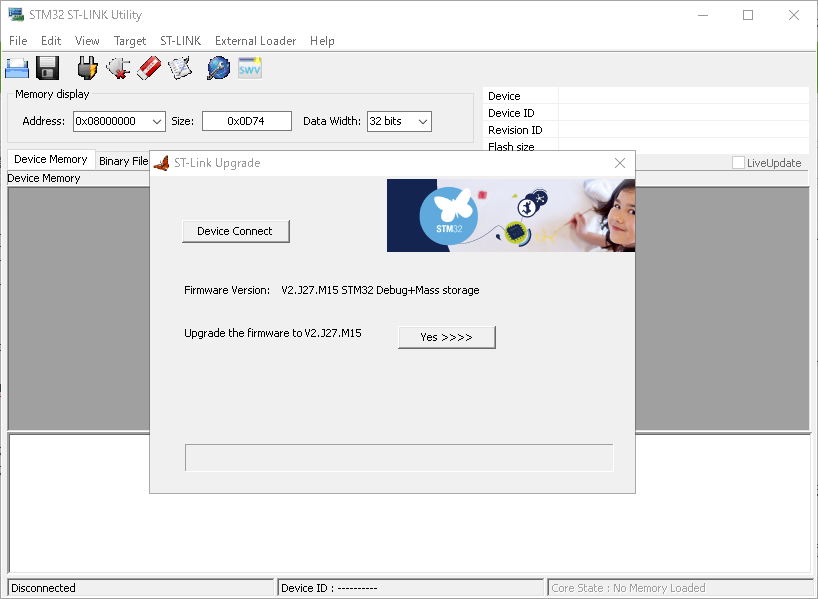The width and height of the screenshot is (818, 599).
Task: Click the Size input field 0x0D74
Action: point(247,122)
